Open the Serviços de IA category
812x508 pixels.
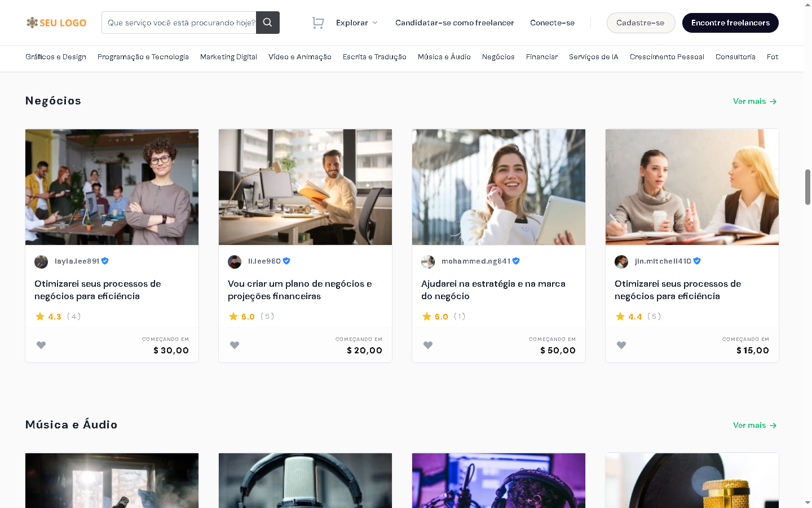coord(593,57)
